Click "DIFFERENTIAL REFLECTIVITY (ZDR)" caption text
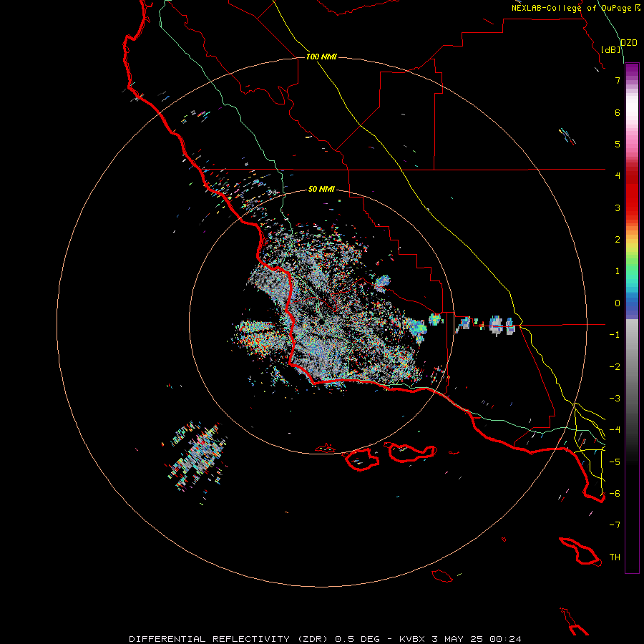The width and height of the screenshot is (644, 644). [230, 639]
